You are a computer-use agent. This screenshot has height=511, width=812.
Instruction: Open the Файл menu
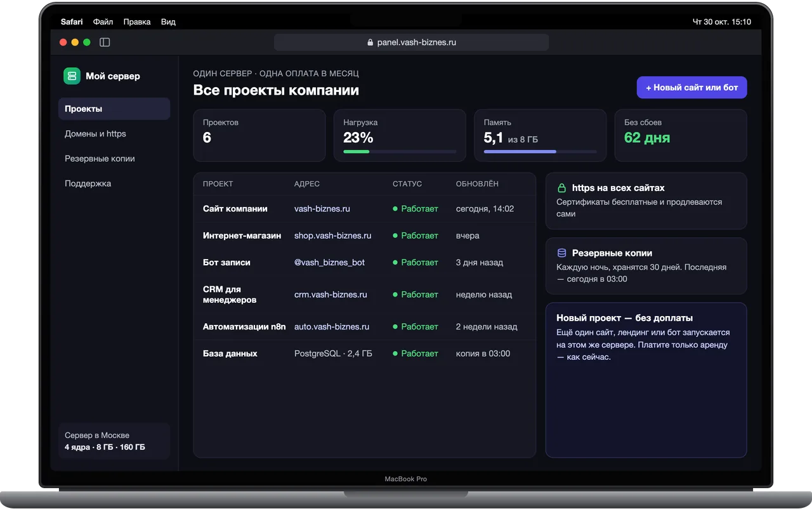(x=103, y=22)
